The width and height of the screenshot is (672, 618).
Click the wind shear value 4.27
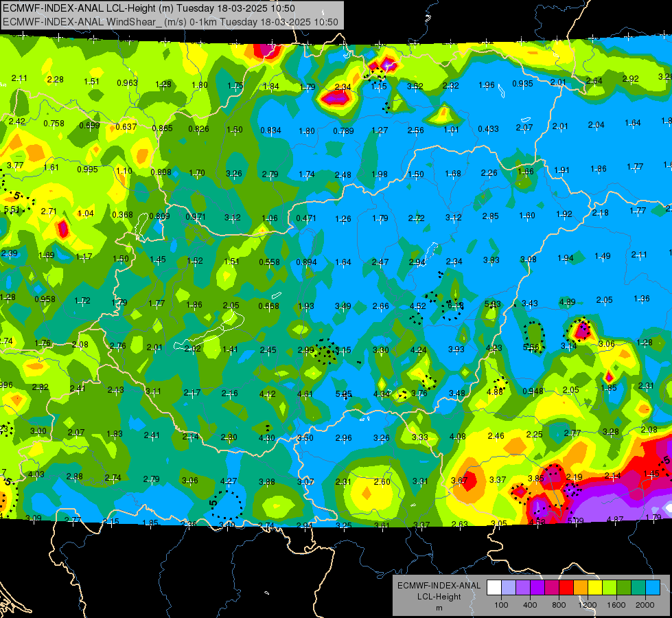click(x=229, y=481)
